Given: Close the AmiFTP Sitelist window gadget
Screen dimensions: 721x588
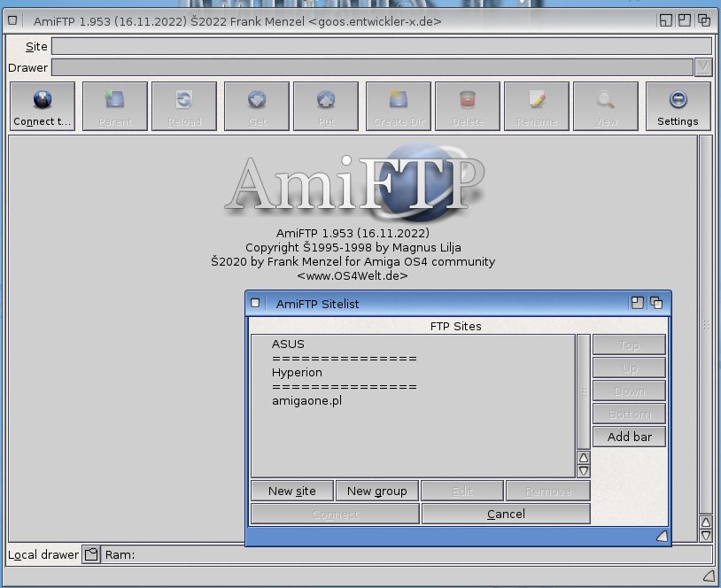Looking at the screenshot, I should pos(255,303).
